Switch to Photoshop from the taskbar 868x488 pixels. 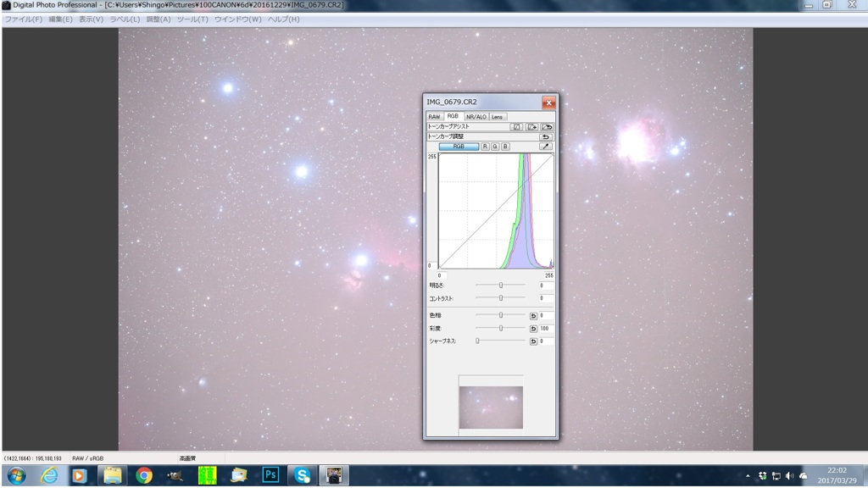270,476
